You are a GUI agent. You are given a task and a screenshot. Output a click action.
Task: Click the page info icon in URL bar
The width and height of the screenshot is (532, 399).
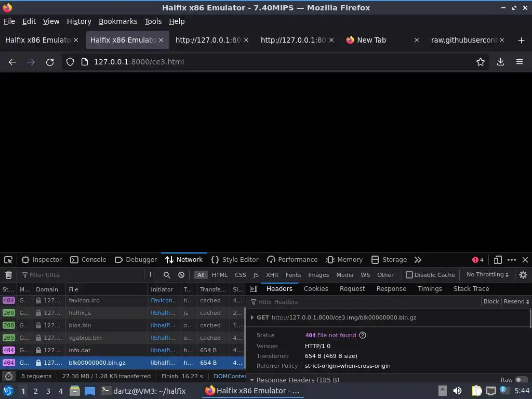click(x=85, y=62)
